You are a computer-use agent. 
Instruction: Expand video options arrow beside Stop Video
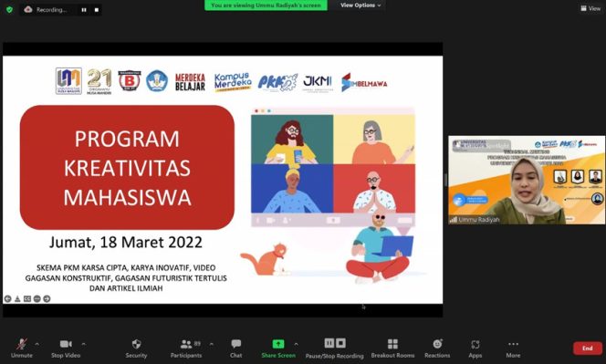point(83,344)
